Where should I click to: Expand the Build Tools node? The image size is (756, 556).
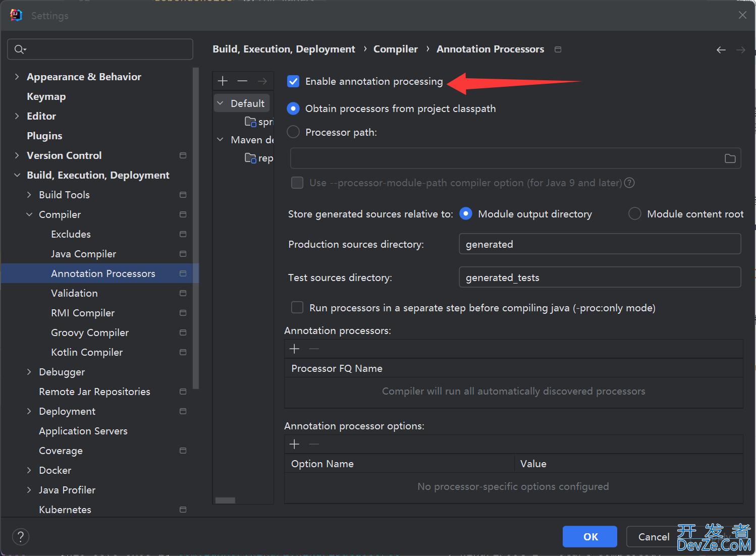[x=29, y=195]
